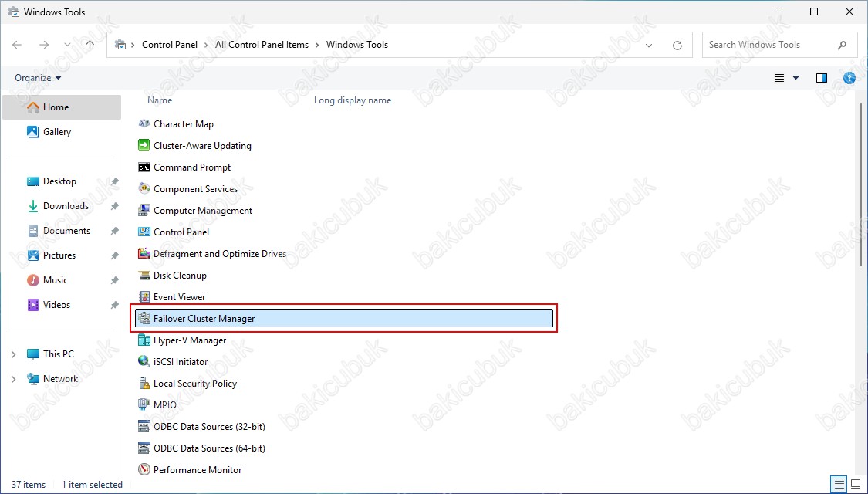Select the Hyper-V Manager icon
The height and width of the screenshot is (494, 868).
tap(144, 340)
